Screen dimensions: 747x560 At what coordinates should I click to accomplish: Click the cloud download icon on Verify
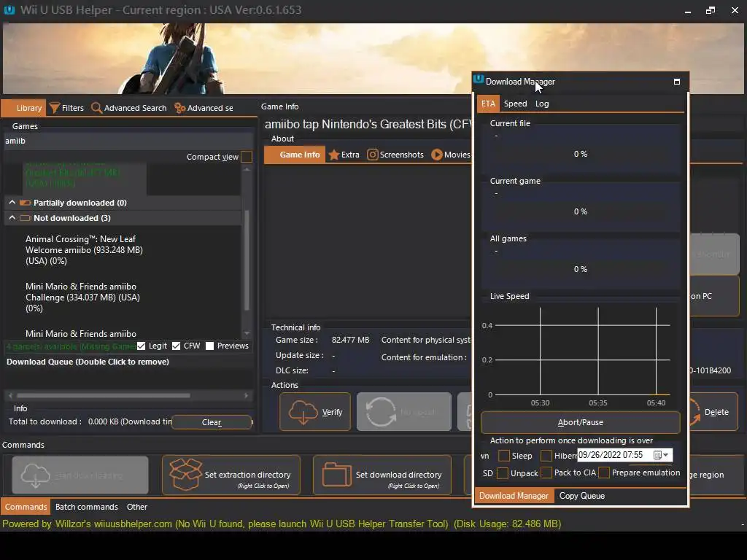point(303,412)
